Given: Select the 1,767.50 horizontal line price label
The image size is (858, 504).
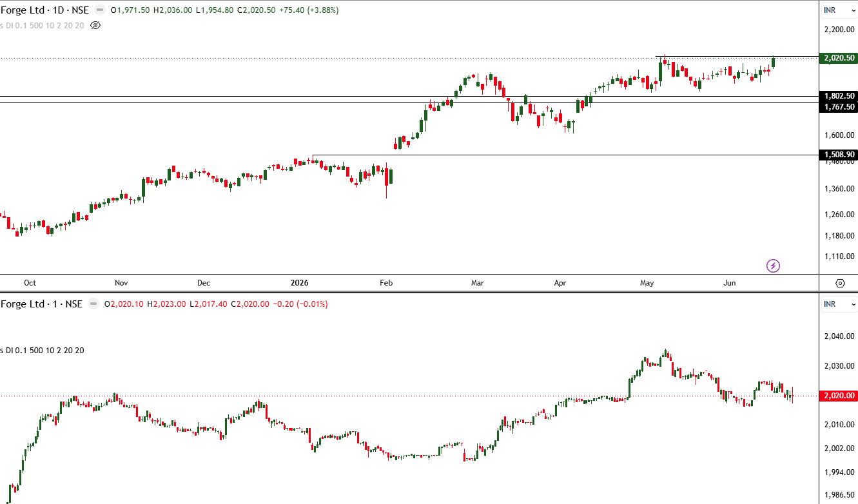Looking at the screenshot, I should point(839,107).
